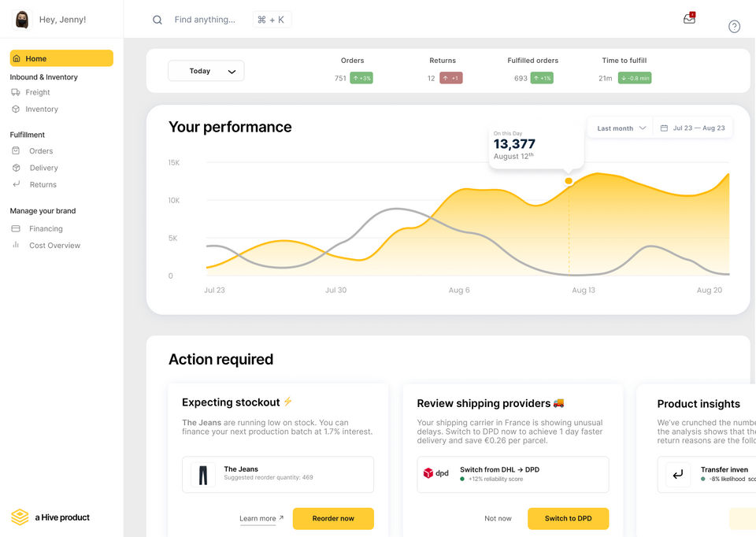Open the Today period dropdown
756x537 pixels.
point(206,71)
